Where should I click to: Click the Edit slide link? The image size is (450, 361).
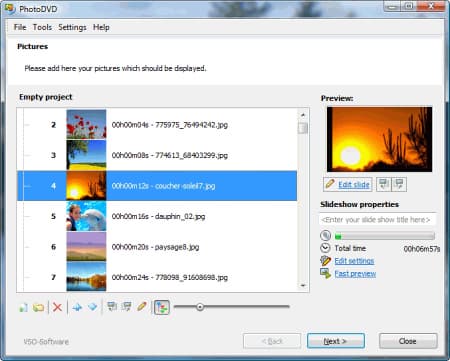pos(354,185)
